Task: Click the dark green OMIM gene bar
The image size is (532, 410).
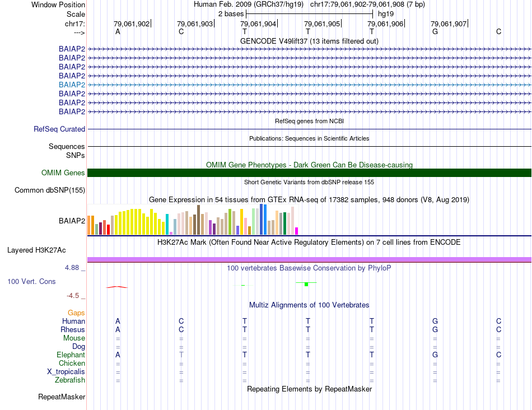Action: (x=309, y=173)
